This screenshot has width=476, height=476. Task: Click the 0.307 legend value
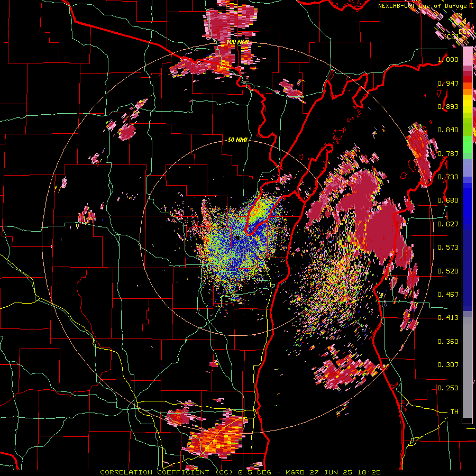pos(448,365)
